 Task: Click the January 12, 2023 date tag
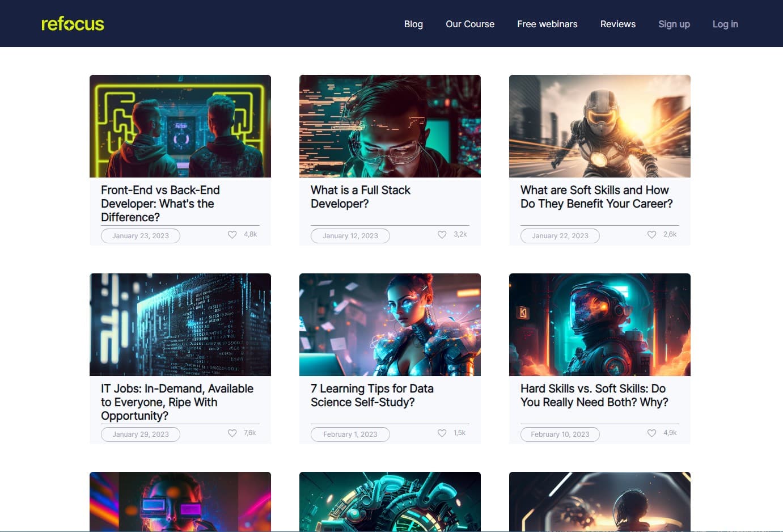click(350, 236)
